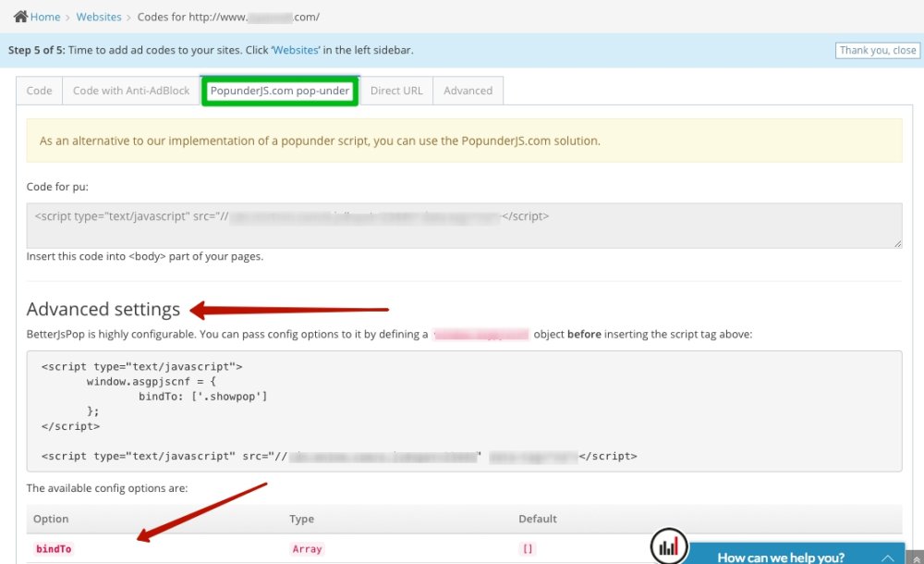Open the bar chart widget icon
This screenshot has height=564, width=924.
(668, 546)
